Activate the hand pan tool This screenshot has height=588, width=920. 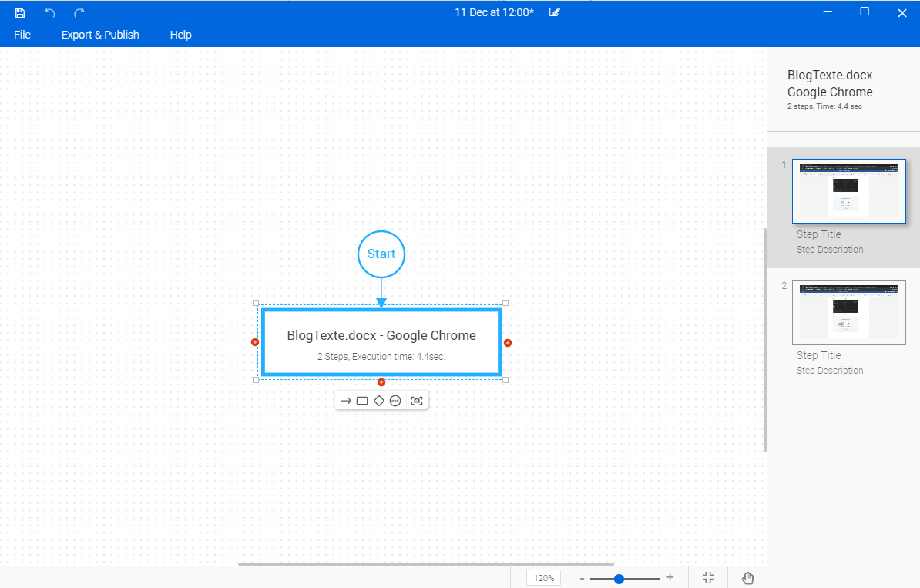[747, 578]
